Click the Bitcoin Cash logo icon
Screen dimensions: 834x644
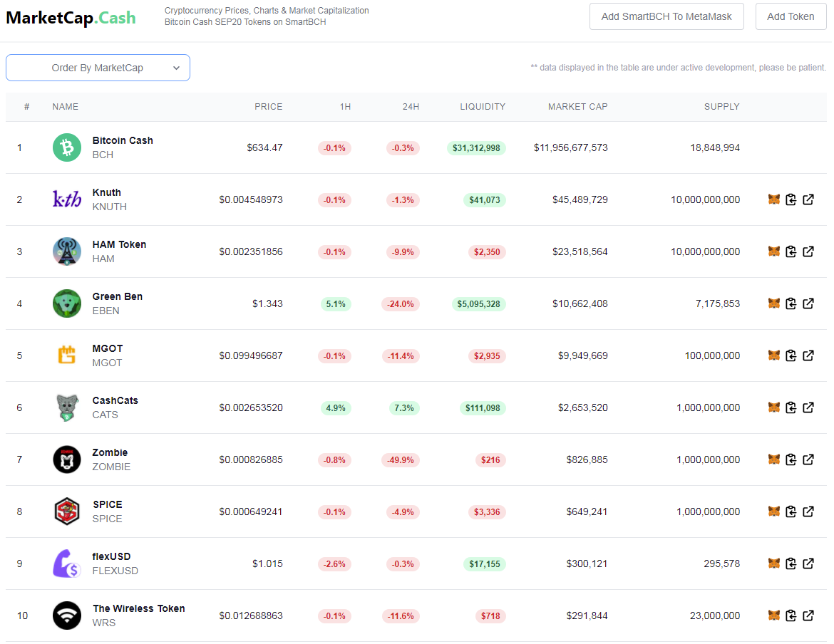pos(67,147)
